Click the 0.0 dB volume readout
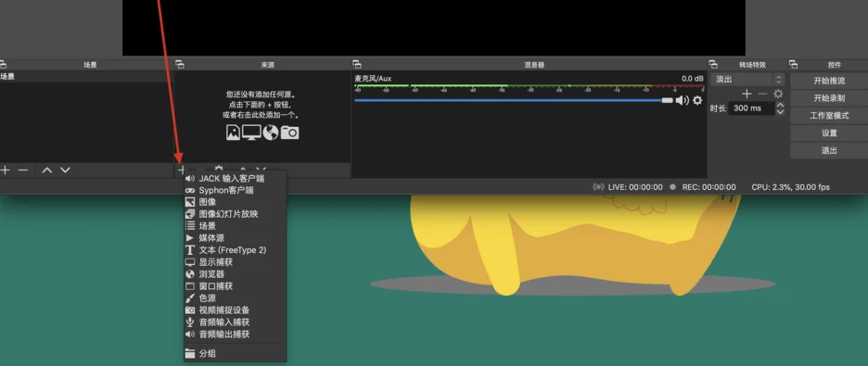Viewport: 868px width, 366px height. [x=693, y=79]
